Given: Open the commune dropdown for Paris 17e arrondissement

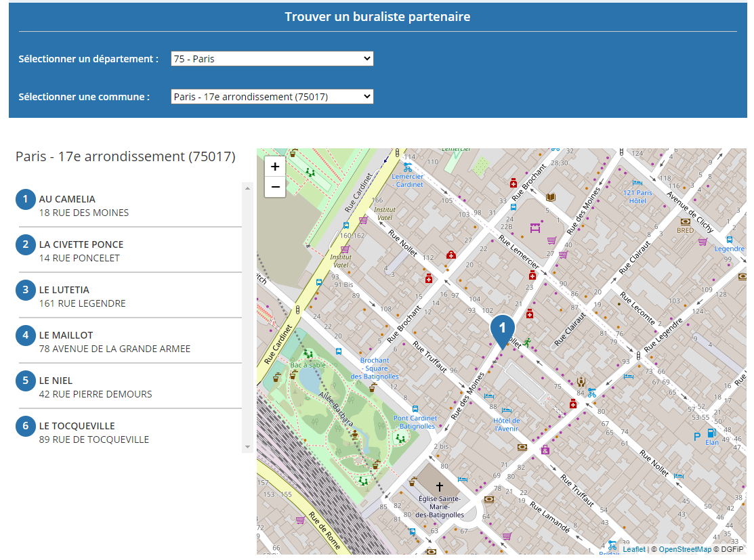Looking at the screenshot, I should click(x=272, y=97).
